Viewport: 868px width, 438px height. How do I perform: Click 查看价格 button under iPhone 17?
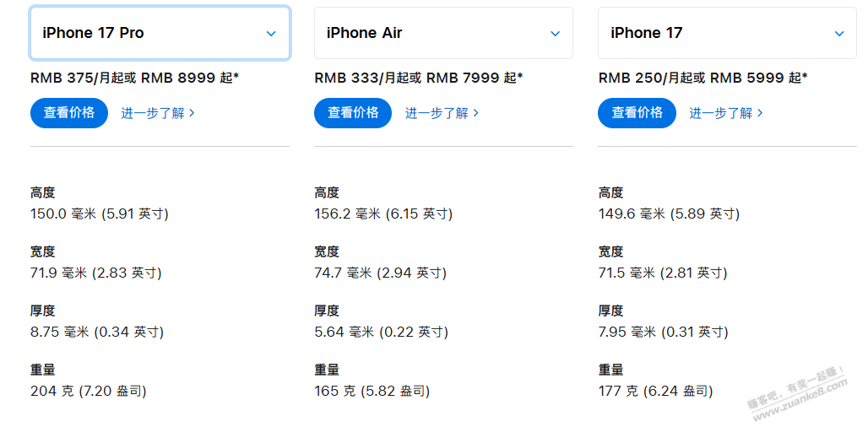click(x=637, y=113)
